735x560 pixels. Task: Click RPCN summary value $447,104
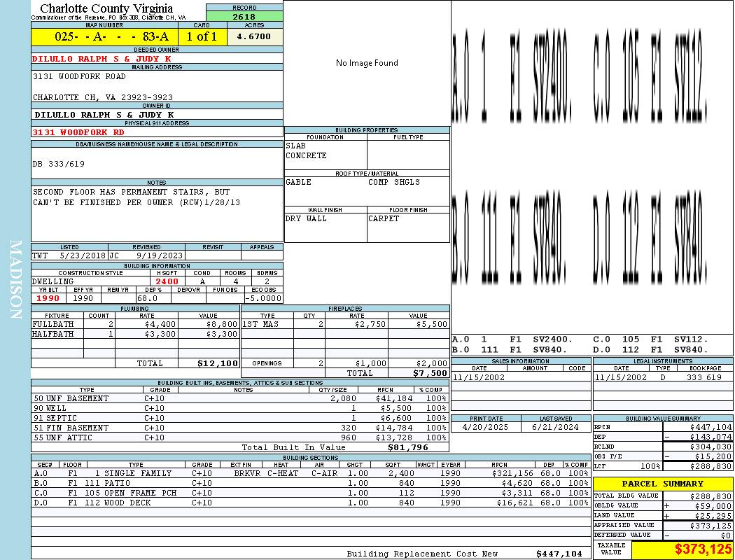coord(710,428)
